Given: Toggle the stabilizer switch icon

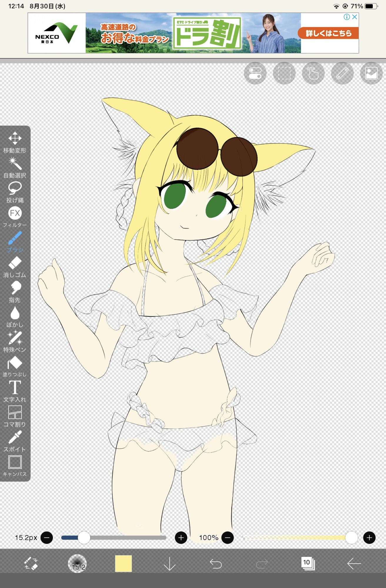Looking at the screenshot, I should pos(255,73).
